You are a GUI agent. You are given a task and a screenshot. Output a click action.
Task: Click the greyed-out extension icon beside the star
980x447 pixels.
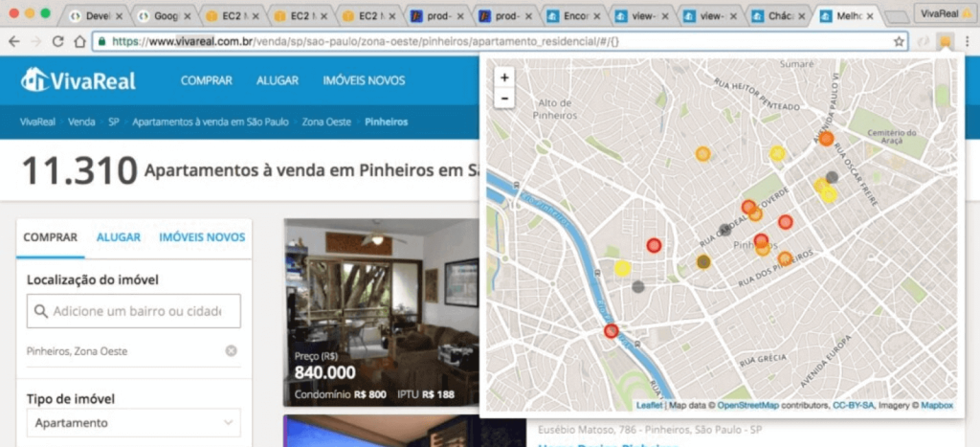[x=924, y=42]
